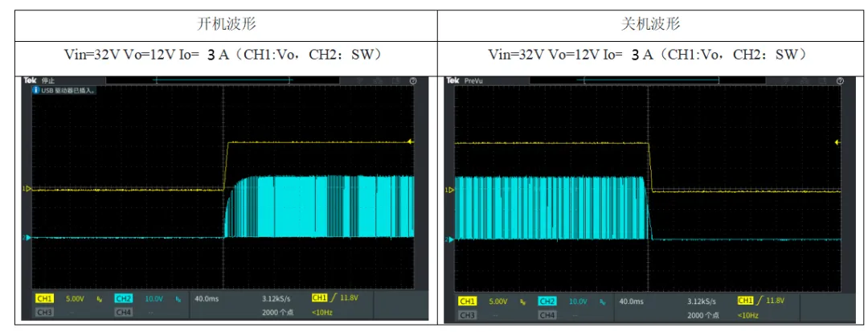This screenshot has width=868, height=332.
Task: Toggle the CH2 badge on the left scope
Action: tap(124, 298)
